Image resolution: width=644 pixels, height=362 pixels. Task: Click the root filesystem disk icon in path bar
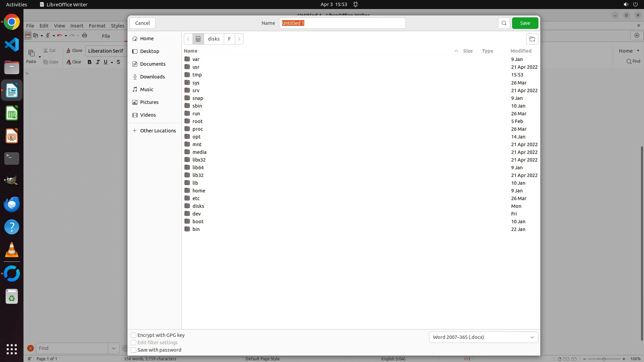pos(198,39)
